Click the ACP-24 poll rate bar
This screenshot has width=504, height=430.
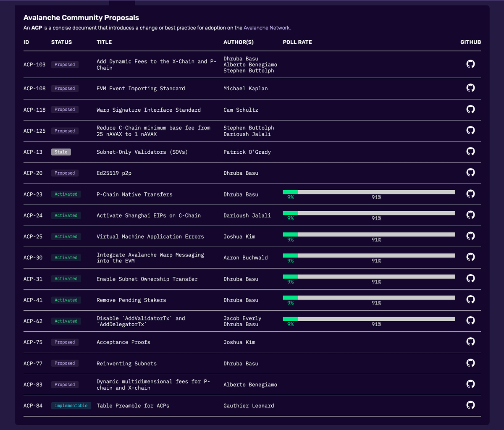coord(369,213)
